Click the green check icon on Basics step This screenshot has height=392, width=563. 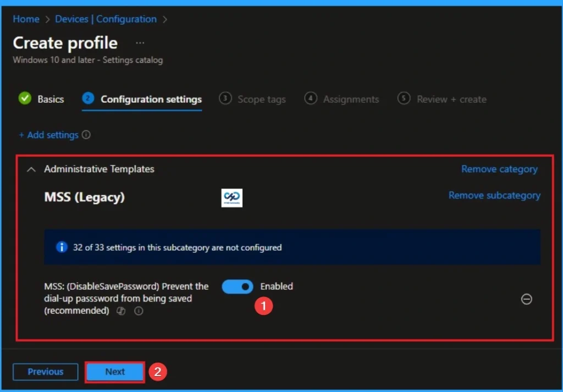point(24,99)
